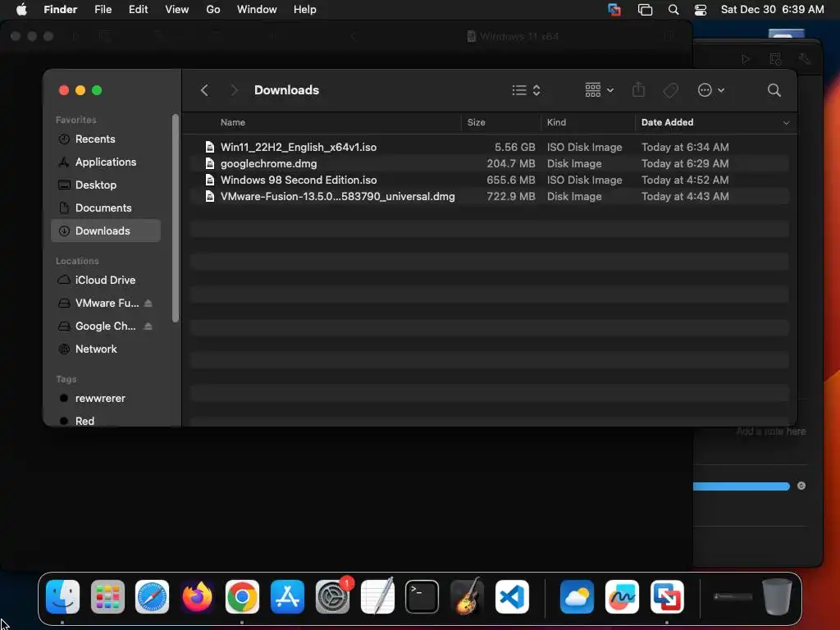Open Launchpad from the Dock
840x630 pixels.
click(x=107, y=597)
